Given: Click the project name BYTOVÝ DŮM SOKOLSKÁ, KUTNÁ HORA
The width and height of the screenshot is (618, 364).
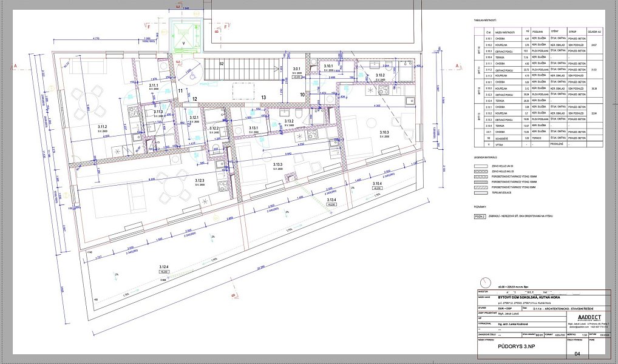Looking at the screenshot, I should 529,297.
